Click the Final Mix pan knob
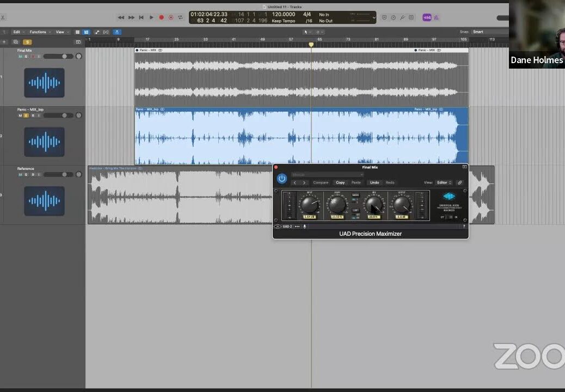Image resolution: width=565 pixels, height=392 pixels. (79, 56)
